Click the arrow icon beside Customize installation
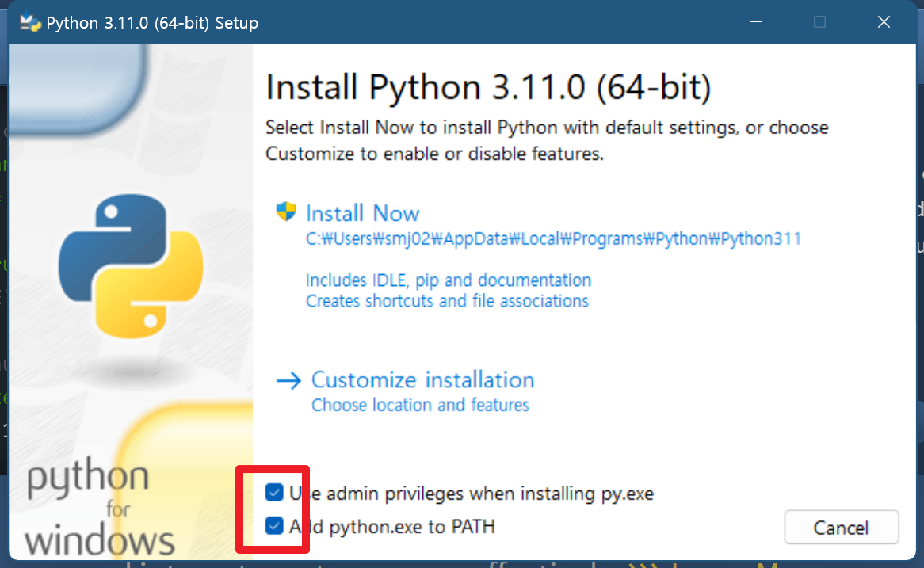Screen dimensions: 924x568 pyautogui.click(x=288, y=380)
